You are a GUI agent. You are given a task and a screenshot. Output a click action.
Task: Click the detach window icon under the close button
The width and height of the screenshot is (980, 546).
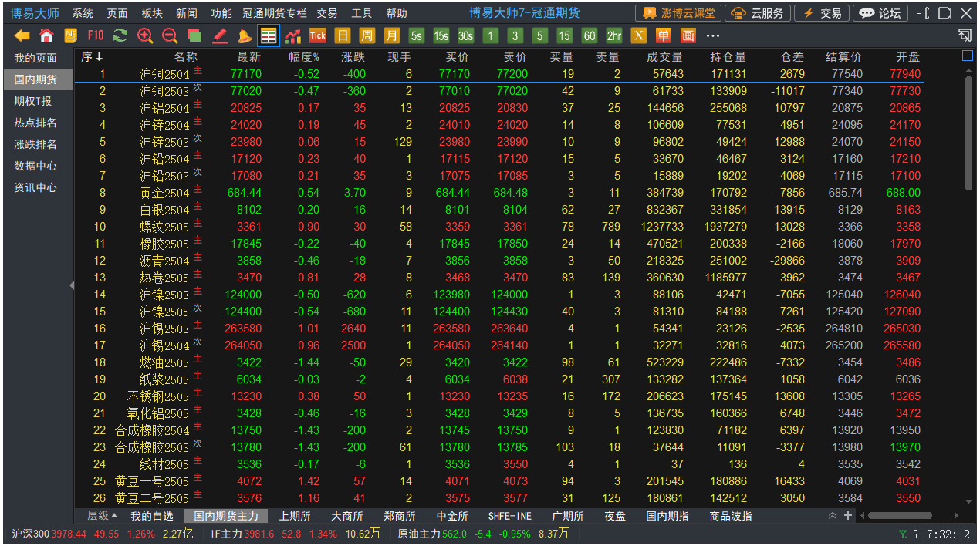tap(965, 35)
